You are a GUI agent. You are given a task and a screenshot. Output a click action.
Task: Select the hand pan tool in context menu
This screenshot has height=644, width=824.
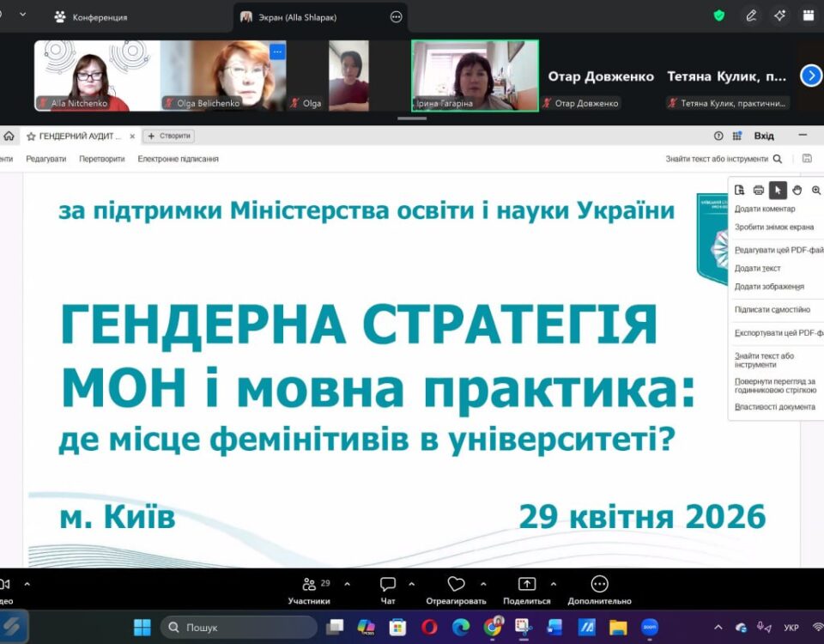coord(797,190)
